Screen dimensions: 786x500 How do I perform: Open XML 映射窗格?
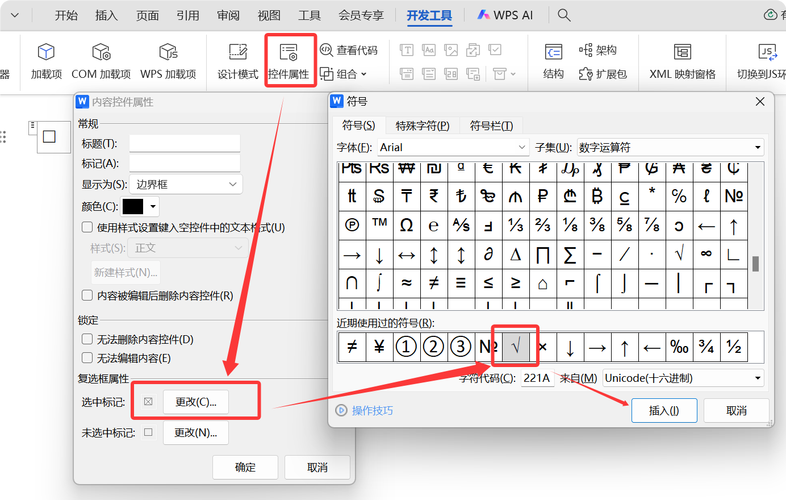(682, 61)
